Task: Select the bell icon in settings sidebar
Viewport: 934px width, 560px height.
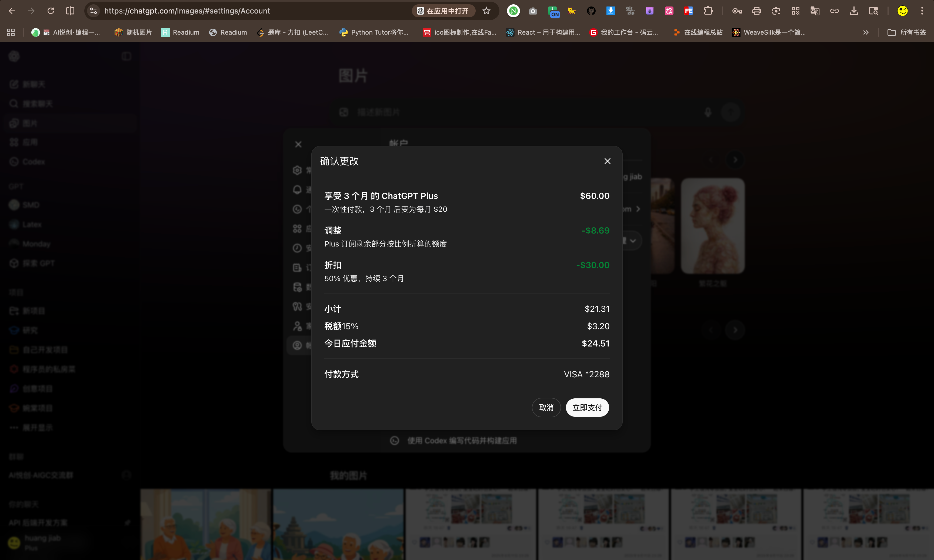Action: coord(297,189)
